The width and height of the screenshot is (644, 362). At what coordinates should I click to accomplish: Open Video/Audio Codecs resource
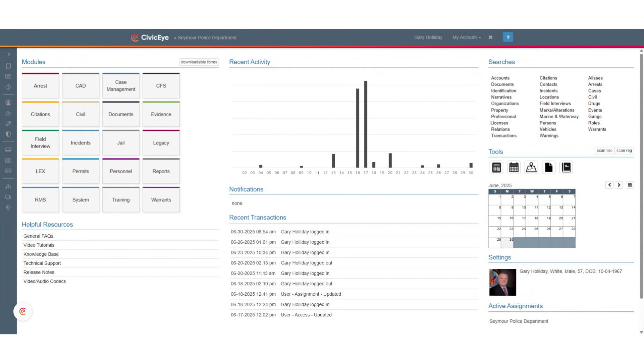coord(45,282)
